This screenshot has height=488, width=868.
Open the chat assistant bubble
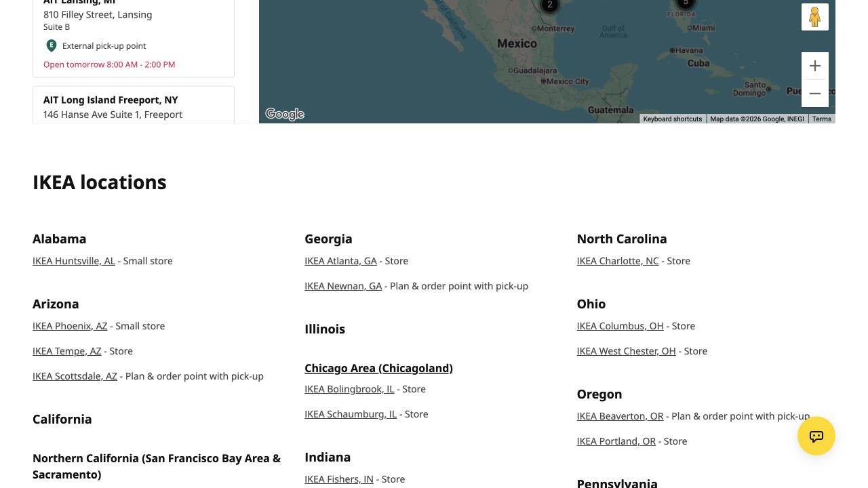pos(816,436)
